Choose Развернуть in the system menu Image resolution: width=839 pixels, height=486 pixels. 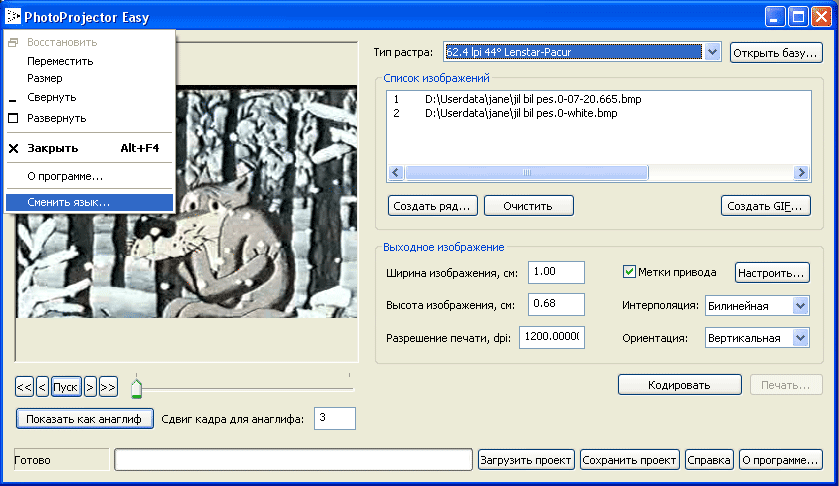coord(89,118)
